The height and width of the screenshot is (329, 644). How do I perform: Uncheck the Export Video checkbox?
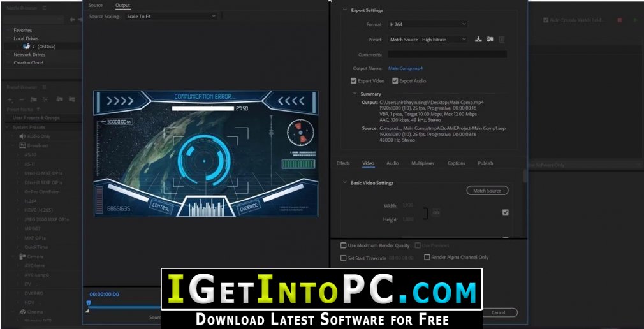[x=354, y=81]
